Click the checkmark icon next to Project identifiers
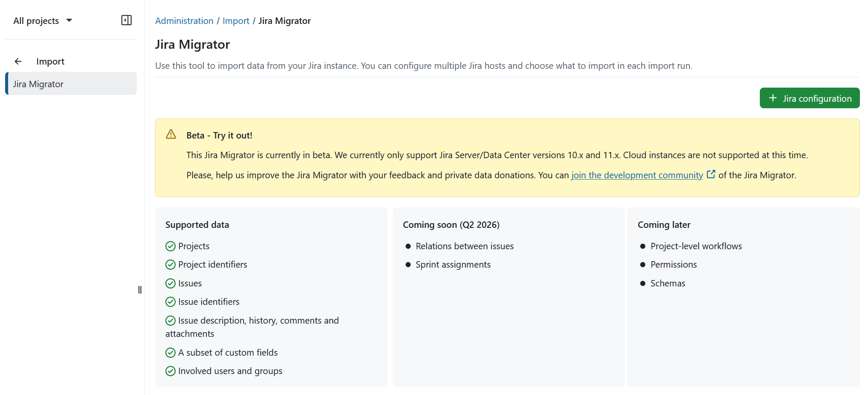This screenshot has width=868, height=395. point(171,265)
